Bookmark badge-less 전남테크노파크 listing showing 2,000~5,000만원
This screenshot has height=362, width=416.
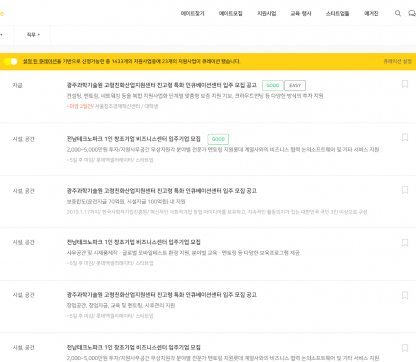tap(405, 348)
